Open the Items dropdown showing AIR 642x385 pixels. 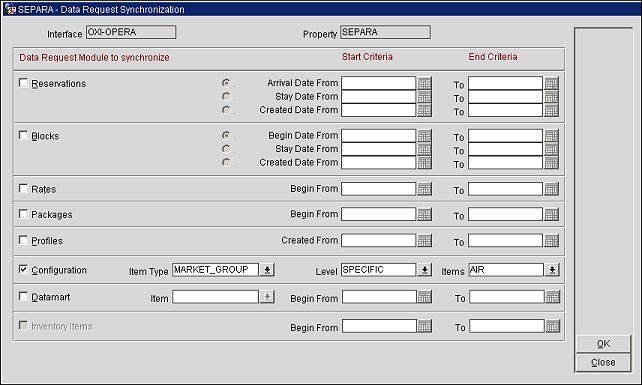pos(552,270)
